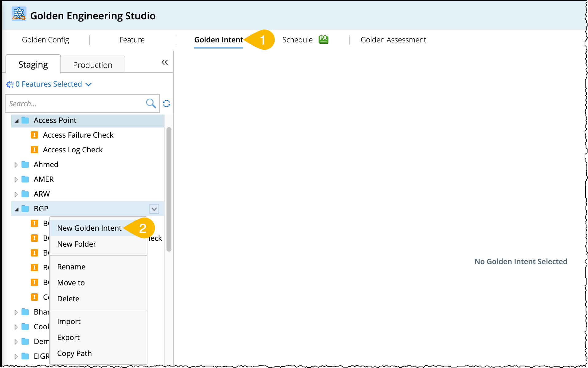Open the BGP folder dropdown arrow

154,209
